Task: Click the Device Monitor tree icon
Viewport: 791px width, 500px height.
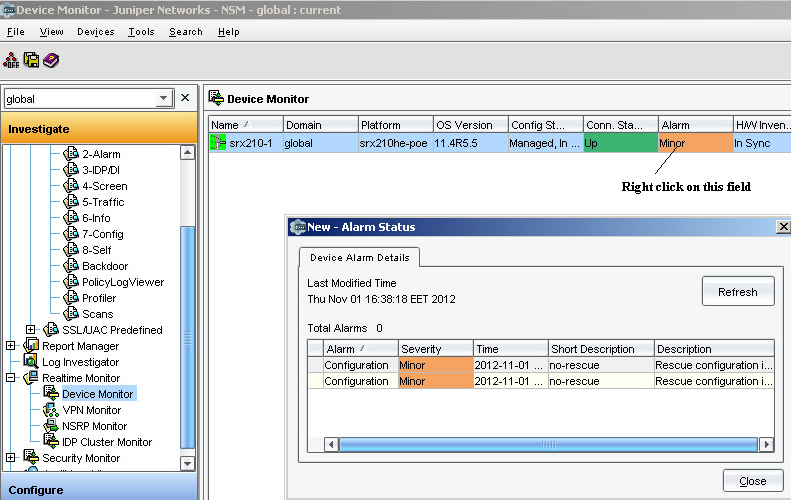Action: click(51, 394)
